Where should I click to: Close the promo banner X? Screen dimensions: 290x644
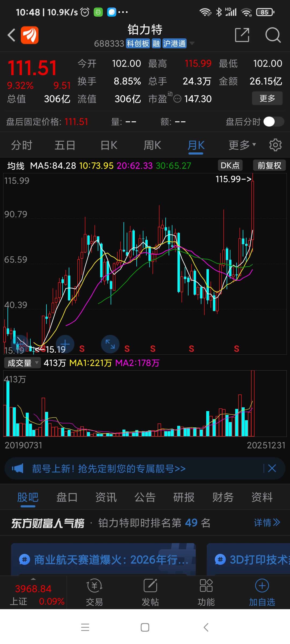(272, 469)
